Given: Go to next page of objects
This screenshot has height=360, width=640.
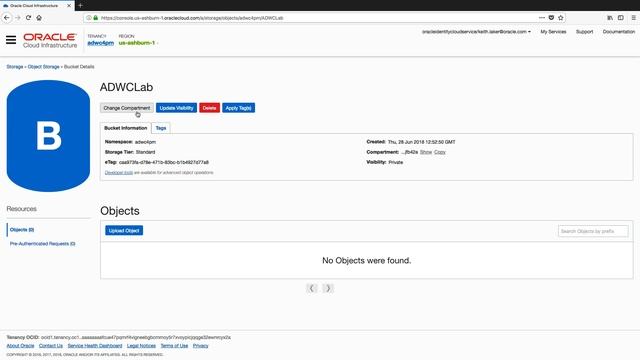Looking at the screenshot, I should (x=328, y=288).
